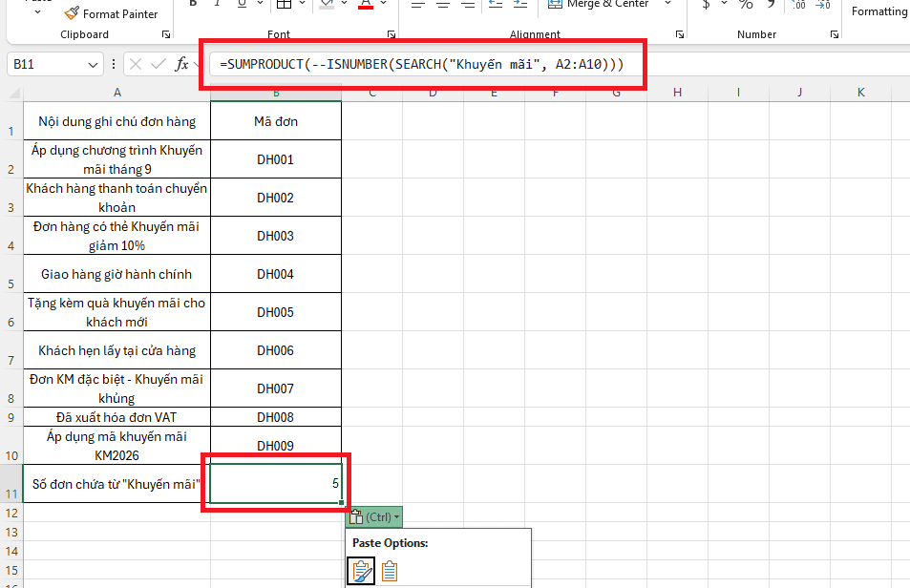
Task: Open the Alignment settings dialog launcher
Action: [x=680, y=34]
